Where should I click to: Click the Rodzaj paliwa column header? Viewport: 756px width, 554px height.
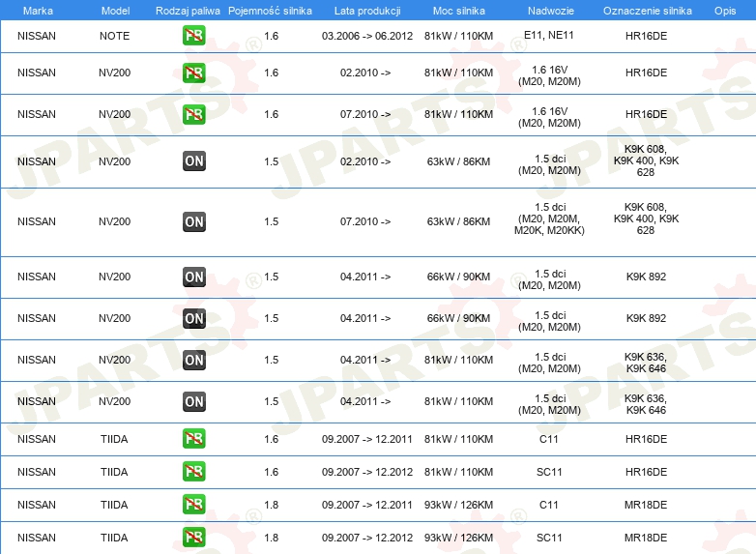click(x=188, y=11)
